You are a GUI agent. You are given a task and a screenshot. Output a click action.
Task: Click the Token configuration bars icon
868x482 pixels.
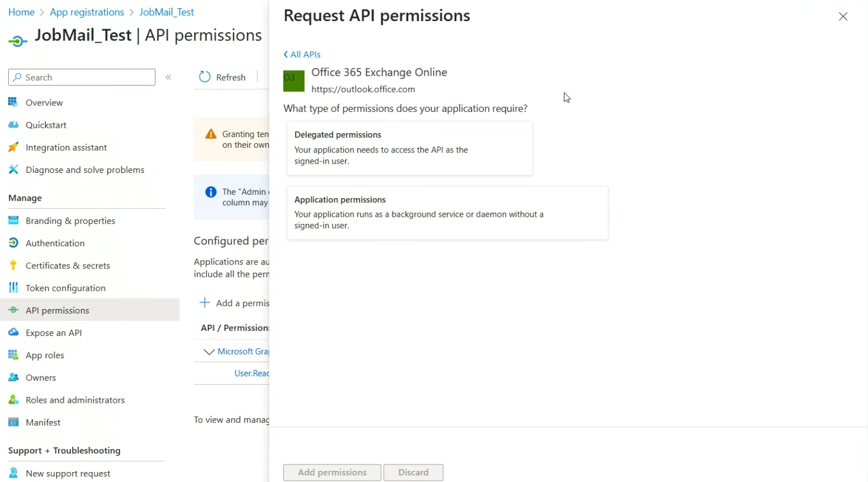pyautogui.click(x=13, y=287)
